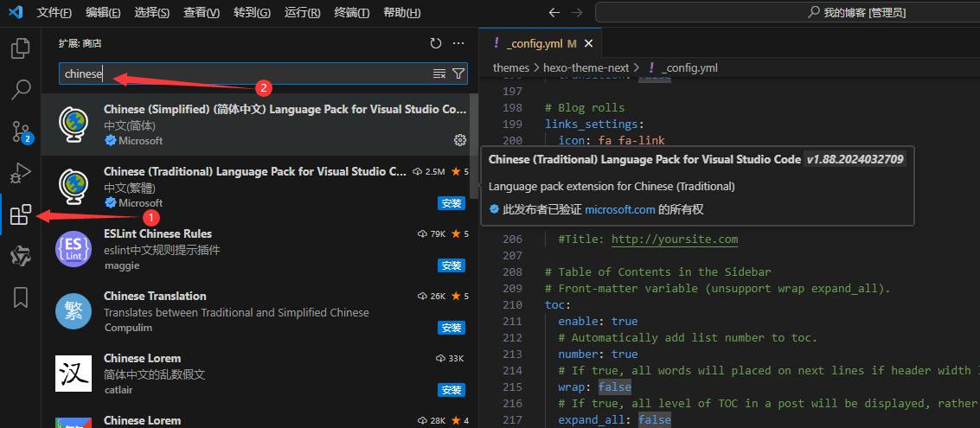
Task: Click the bookmark icon in activity bar
Action: [21, 297]
